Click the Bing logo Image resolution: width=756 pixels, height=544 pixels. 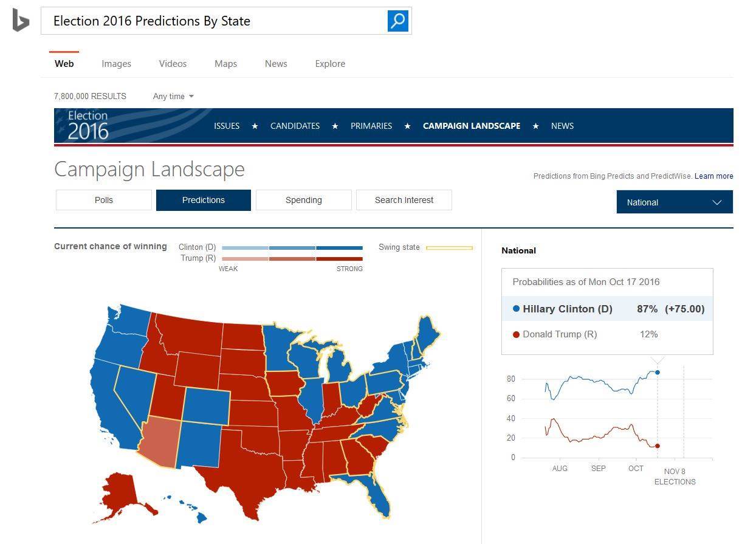(21, 20)
